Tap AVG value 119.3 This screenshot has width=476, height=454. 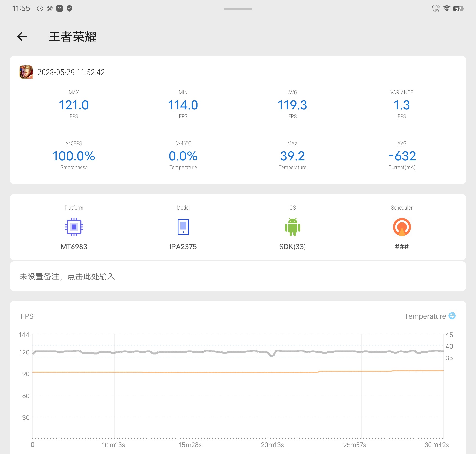click(292, 105)
